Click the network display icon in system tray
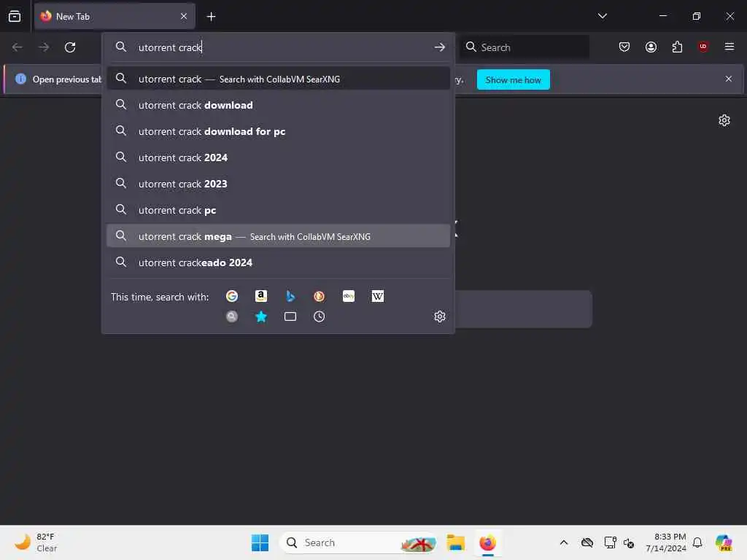The height and width of the screenshot is (560, 747). (609, 542)
